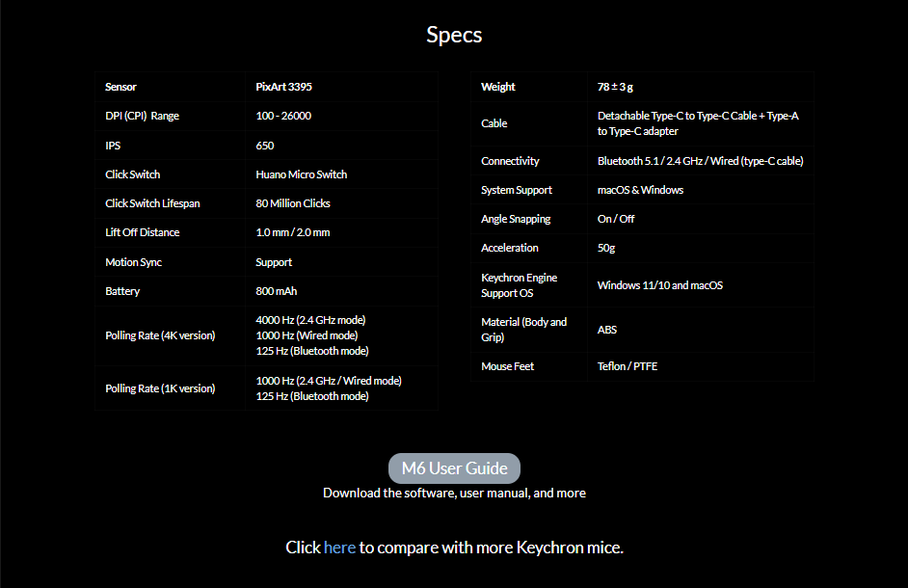The height and width of the screenshot is (588, 908).
Task: Select the PixArt 3395 sensor value
Action: (x=283, y=87)
